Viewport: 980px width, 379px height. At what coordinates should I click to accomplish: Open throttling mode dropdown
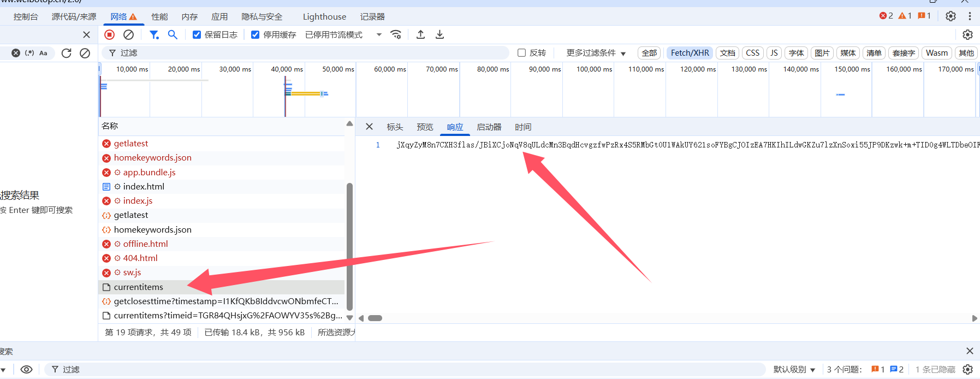coord(343,34)
